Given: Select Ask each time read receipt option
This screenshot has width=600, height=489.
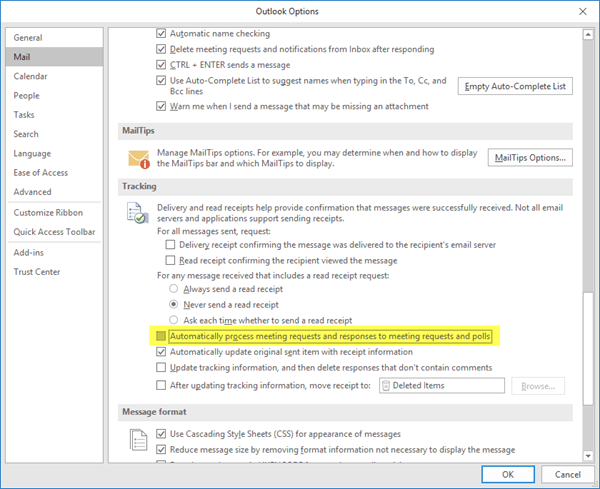Looking at the screenshot, I should (x=174, y=319).
